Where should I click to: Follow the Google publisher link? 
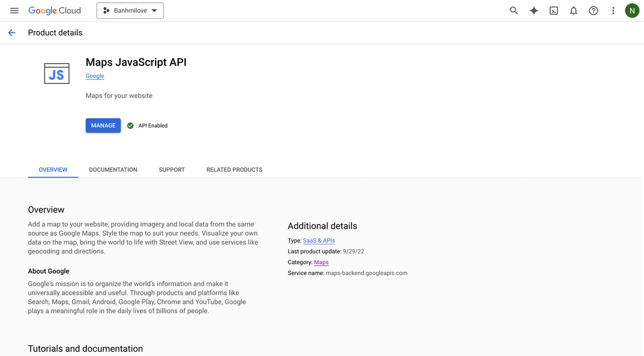tap(95, 76)
